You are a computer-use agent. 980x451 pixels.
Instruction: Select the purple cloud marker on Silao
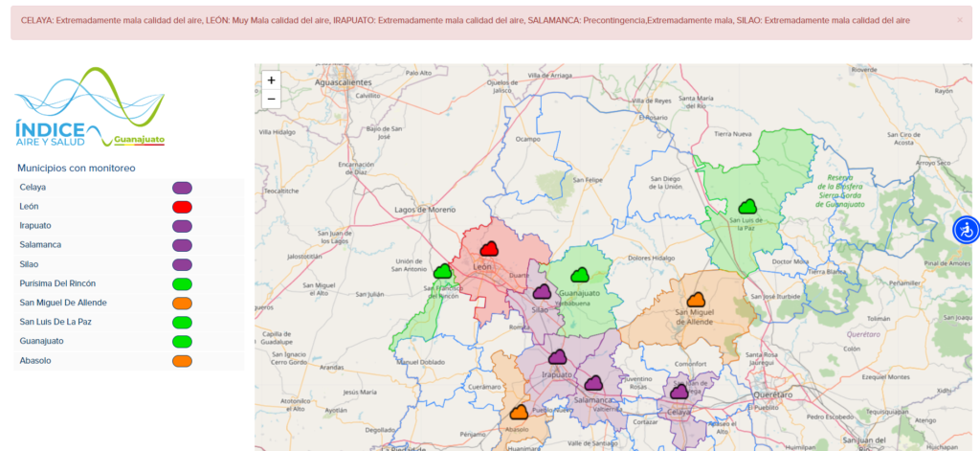point(542,291)
